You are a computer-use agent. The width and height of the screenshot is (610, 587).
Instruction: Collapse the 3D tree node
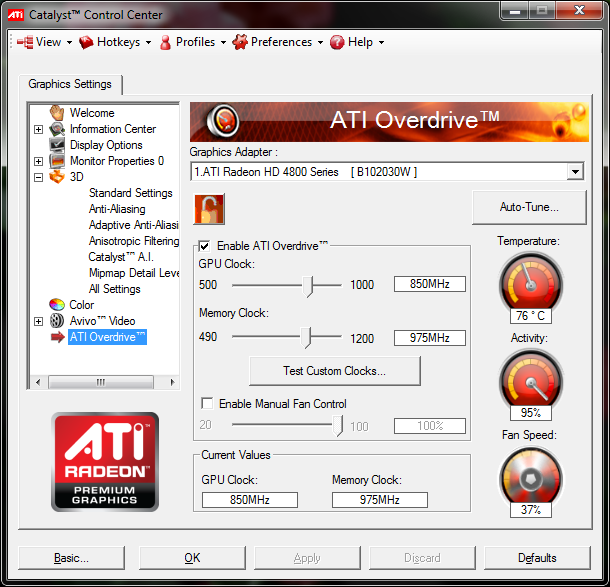38,177
